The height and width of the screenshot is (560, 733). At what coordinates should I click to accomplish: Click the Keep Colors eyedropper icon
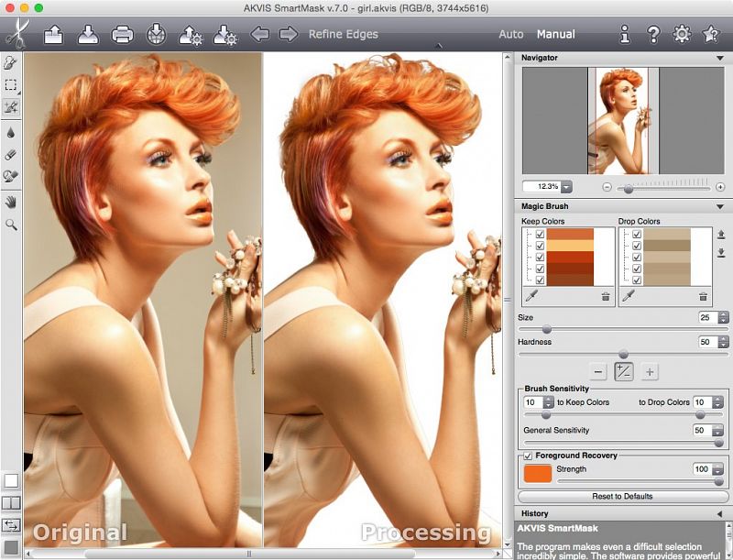click(532, 296)
